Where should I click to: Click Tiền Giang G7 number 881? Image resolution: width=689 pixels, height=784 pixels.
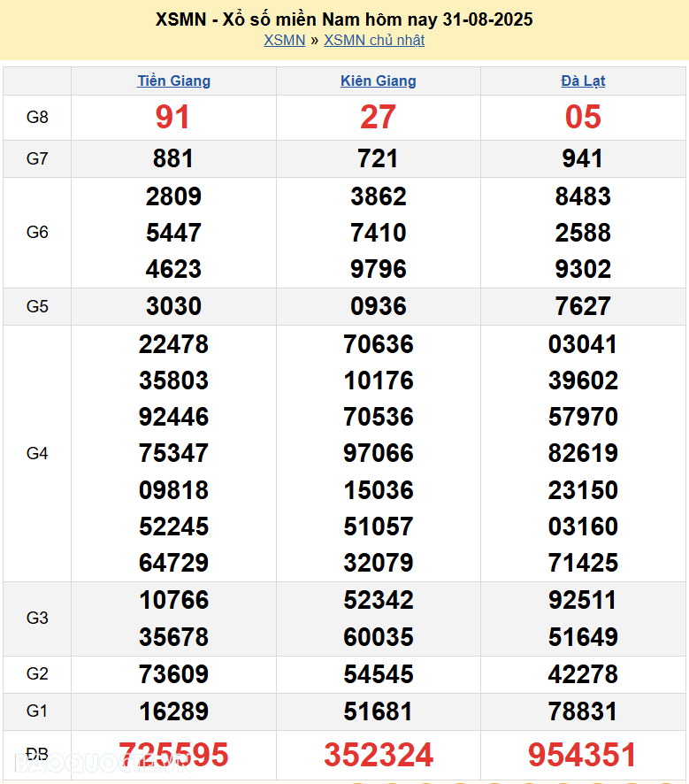(x=173, y=158)
